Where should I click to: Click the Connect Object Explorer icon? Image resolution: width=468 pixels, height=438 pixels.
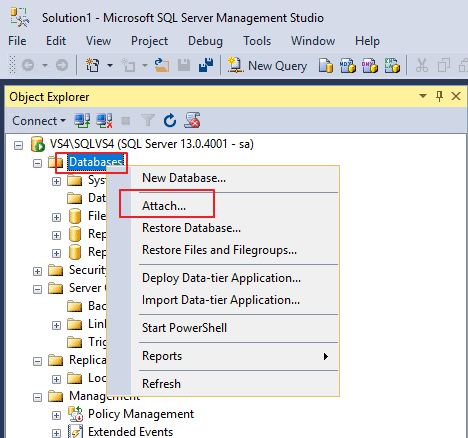pyautogui.click(x=82, y=121)
